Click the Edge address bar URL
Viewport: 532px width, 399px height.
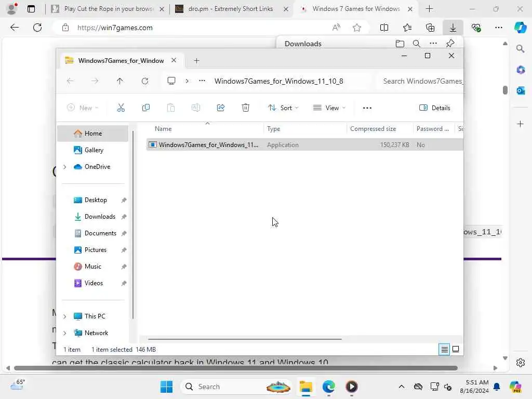[x=115, y=28]
